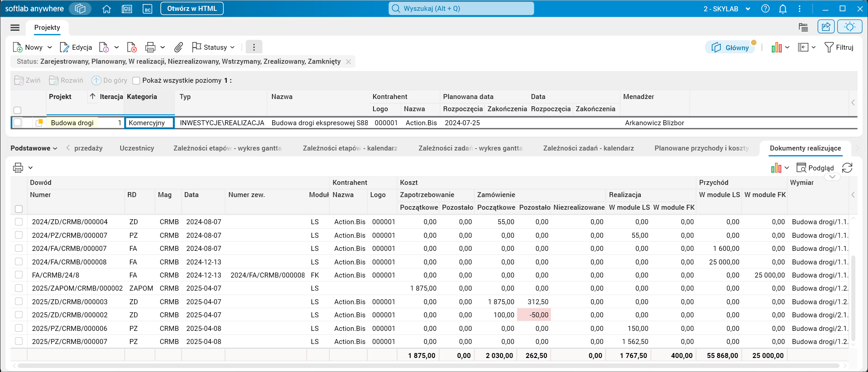Select the Budowa drogi project row checkbox
868x372 pixels.
coord(17,122)
